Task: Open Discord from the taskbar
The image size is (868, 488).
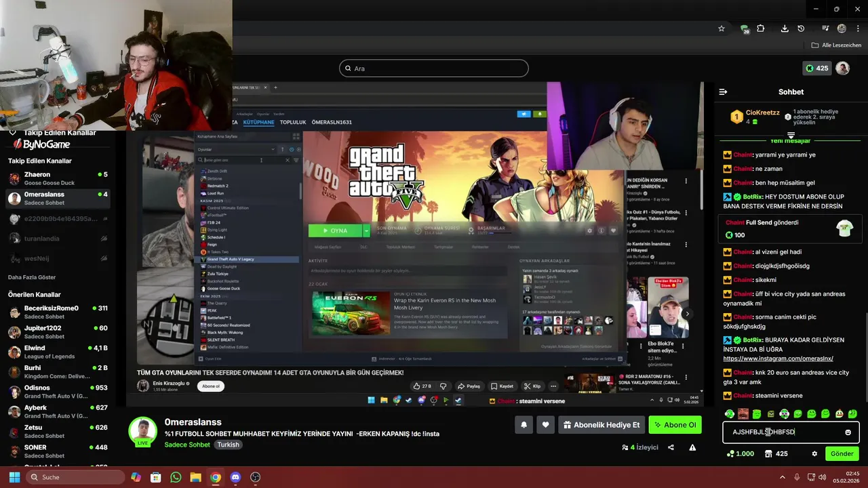Action: pos(235,477)
